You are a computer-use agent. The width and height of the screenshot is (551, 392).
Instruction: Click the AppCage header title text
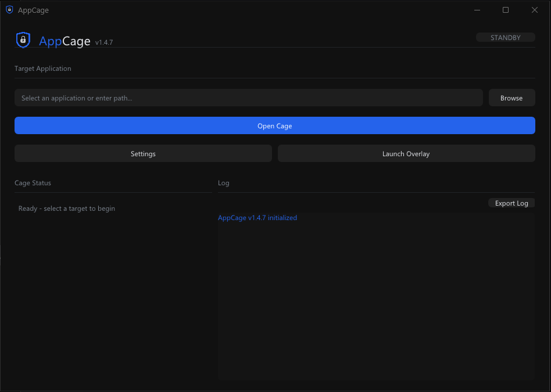point(64,41)
